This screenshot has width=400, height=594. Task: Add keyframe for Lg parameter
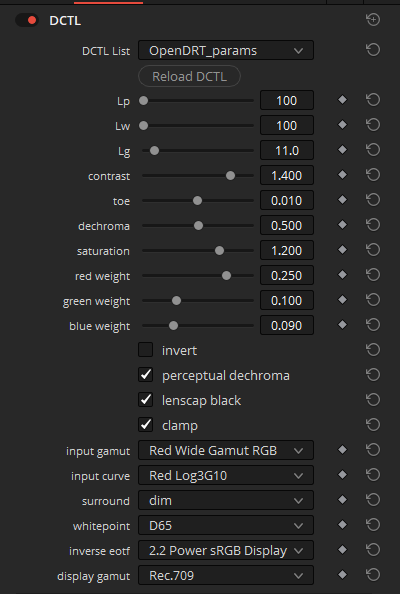342,150
